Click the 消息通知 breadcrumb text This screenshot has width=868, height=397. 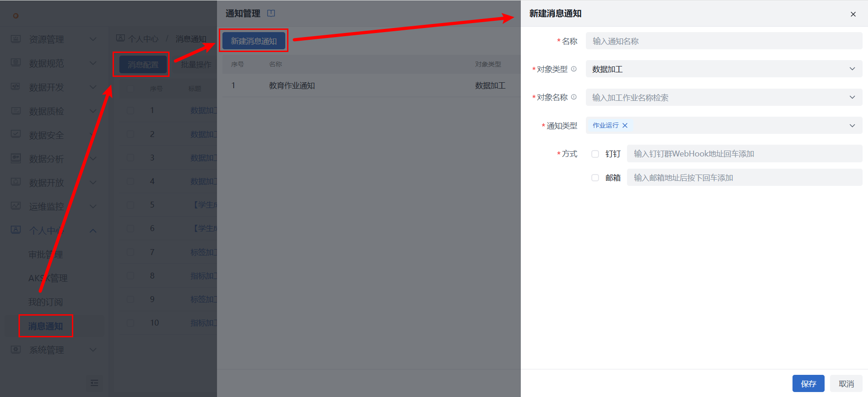coord(191,39)
